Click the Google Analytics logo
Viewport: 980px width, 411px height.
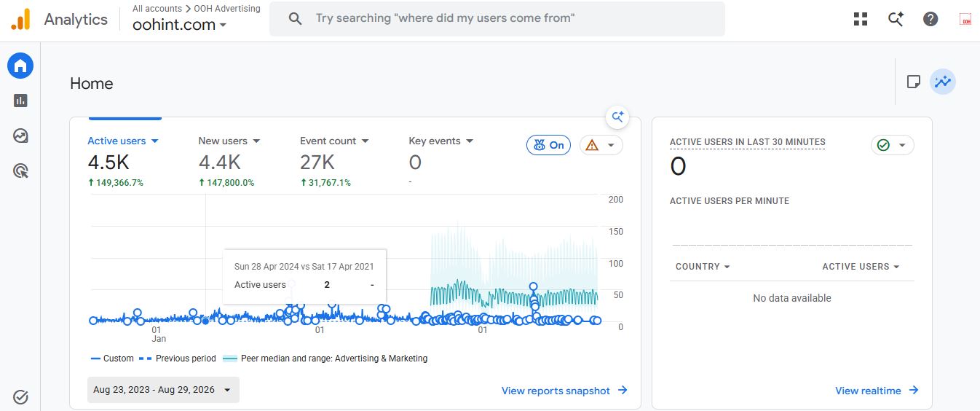[20, 20]
